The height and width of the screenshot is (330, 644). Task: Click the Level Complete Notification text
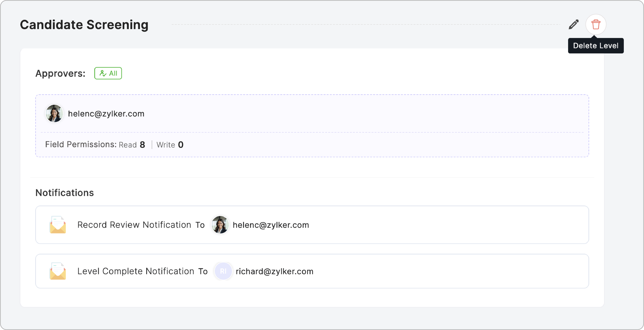point(136,271)
